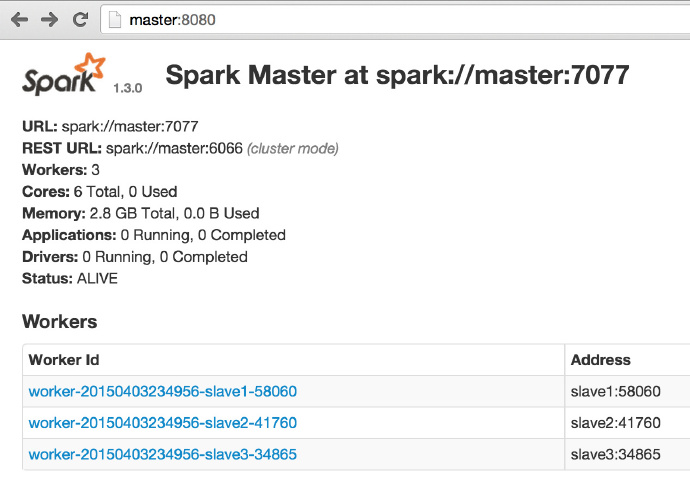Open worker-20150403234956-slave3-34865 link
The height and width of the screenshot is (493, 690).
click(162, 454)
